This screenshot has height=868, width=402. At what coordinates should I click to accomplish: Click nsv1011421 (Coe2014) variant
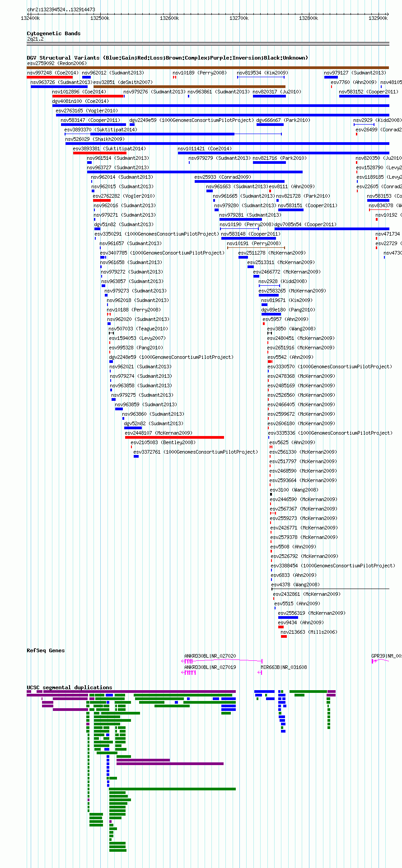284,153
